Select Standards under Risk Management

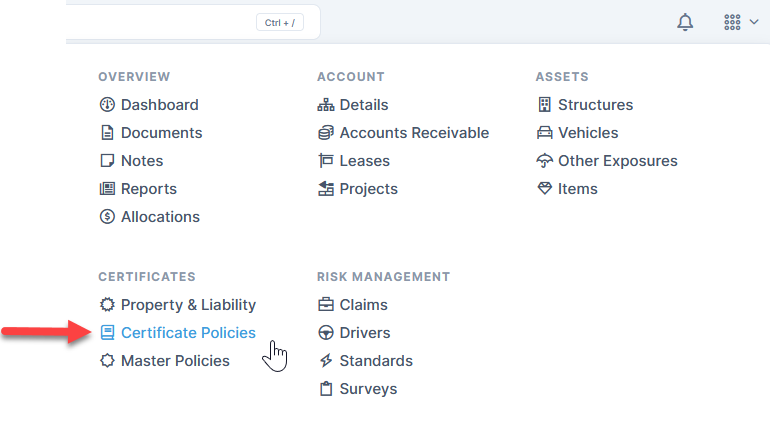point(376,361)
